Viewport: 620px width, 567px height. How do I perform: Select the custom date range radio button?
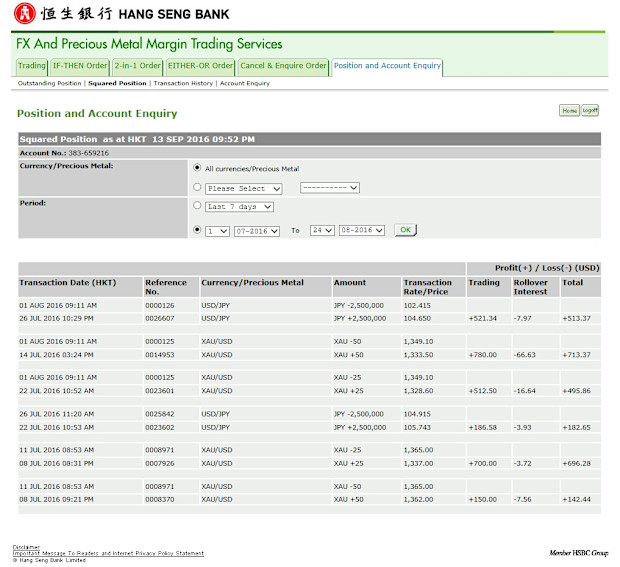point(197,230)
